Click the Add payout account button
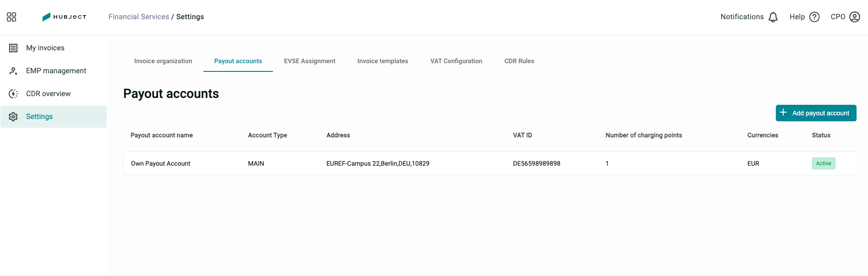The width and height of the screenshot is (868, 276). 816,113
